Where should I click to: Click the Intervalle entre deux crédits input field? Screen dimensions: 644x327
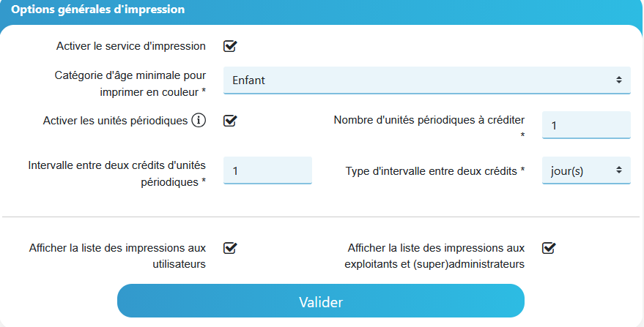268,170
